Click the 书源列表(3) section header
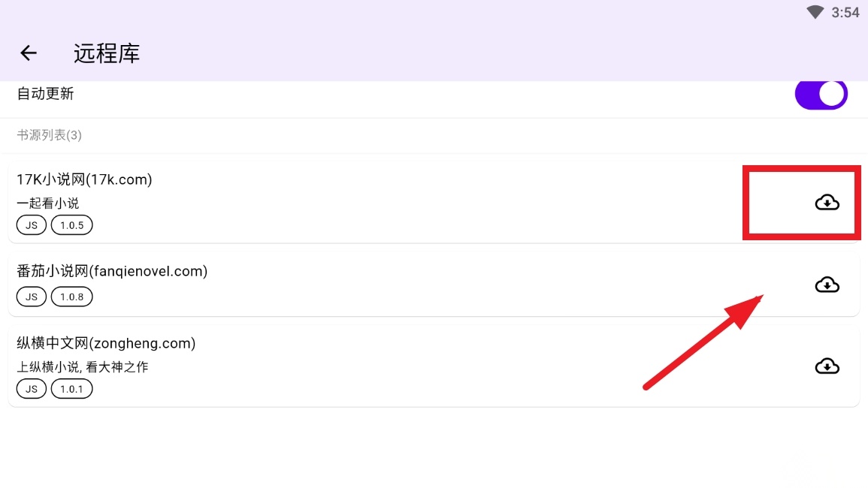This screenshot has width=868, height=488. pyautogui.click(x=50, y=135)
